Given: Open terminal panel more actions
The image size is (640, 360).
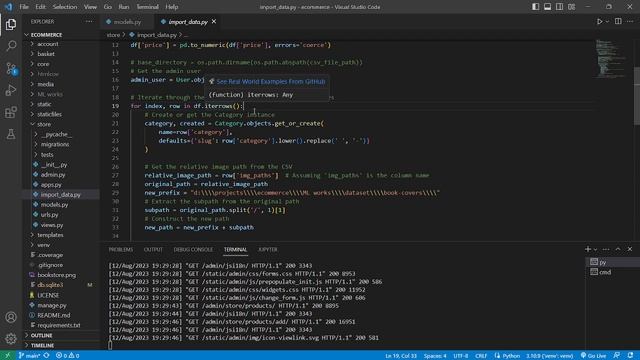Looking at the screenshot, I should [x=606, y=249].
